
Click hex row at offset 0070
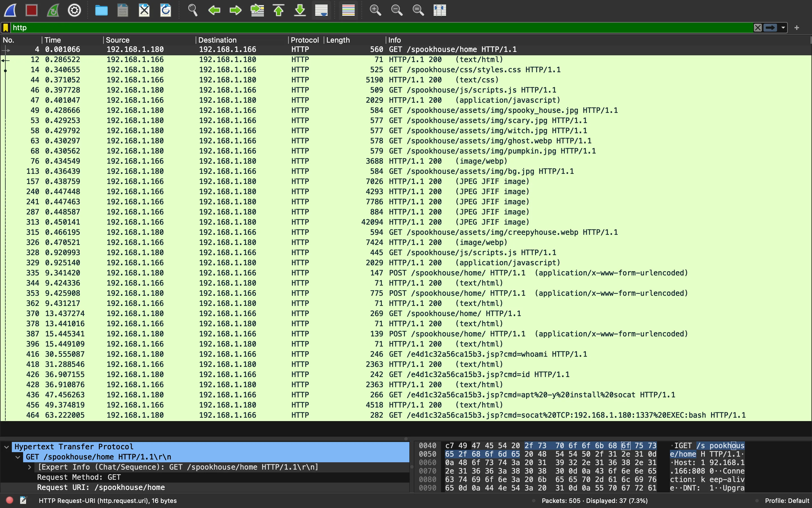coord(550,471)
